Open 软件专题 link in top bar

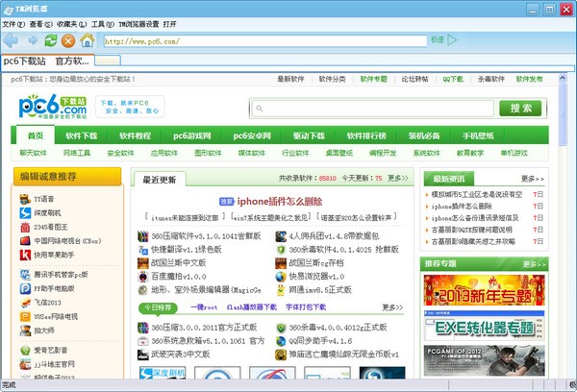click(x=373, y=79)
